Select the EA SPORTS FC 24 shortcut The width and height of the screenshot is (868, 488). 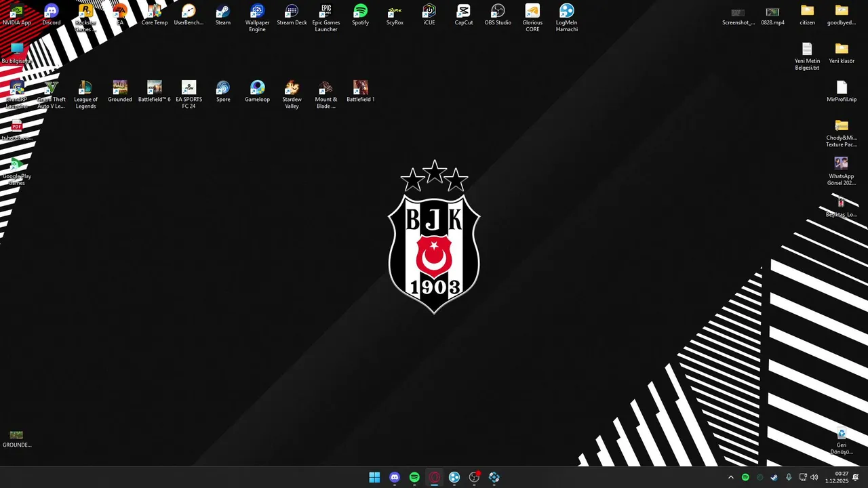pos(189,95)
